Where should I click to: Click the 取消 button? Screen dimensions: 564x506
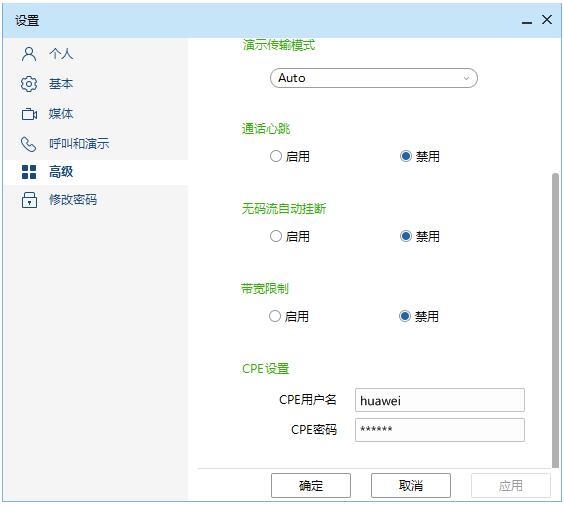click(x=411, y=486)
